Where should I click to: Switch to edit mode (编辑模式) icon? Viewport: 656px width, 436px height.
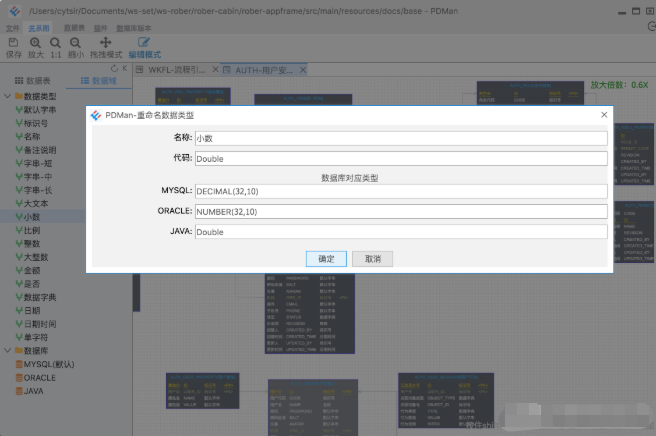coord(144,42)
